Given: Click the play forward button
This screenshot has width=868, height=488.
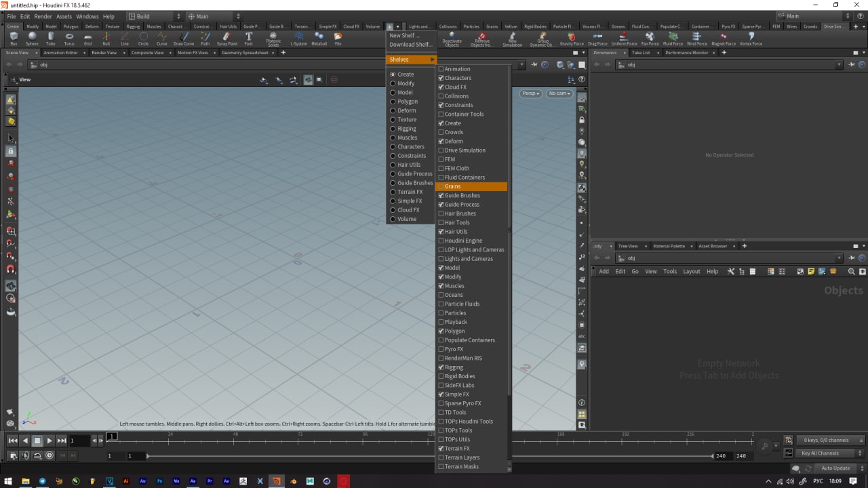Looking at the screenshot, I should click(x=50, y=441).
